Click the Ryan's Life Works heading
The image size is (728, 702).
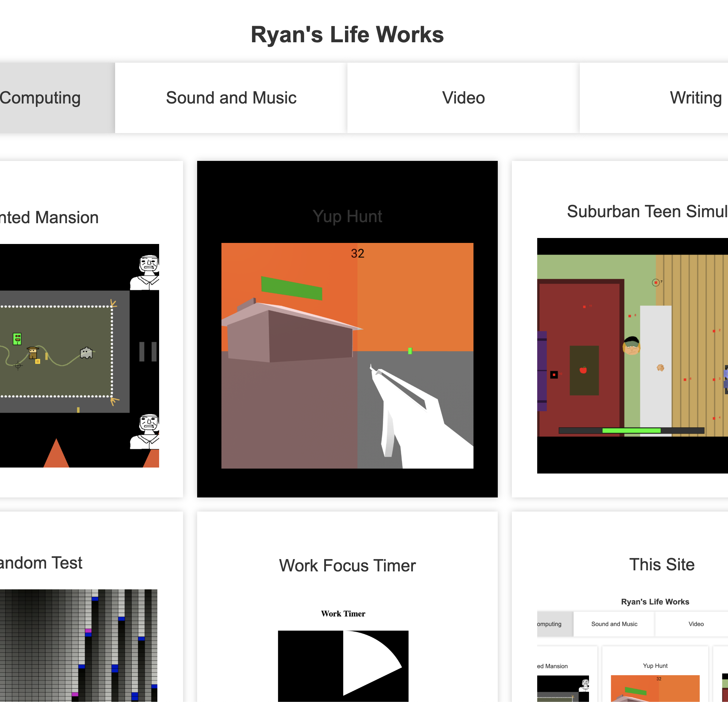click(347, 35)
